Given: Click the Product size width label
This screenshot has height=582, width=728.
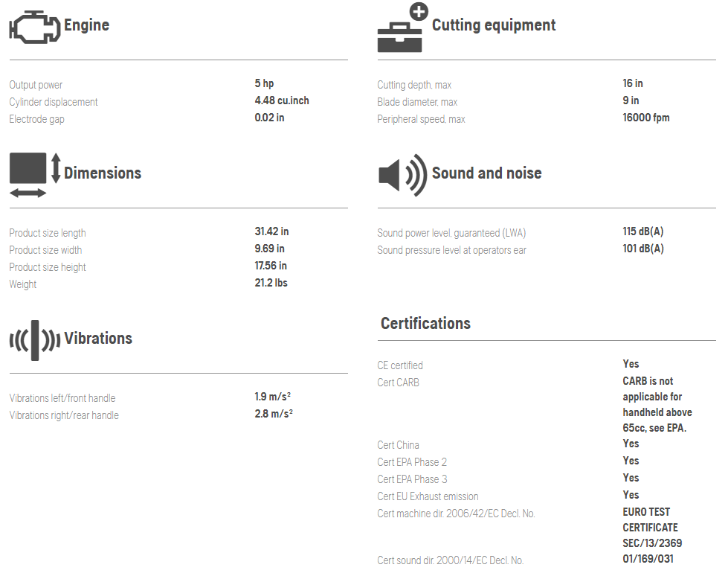Looking at the screenshot, I should [45, 251].
